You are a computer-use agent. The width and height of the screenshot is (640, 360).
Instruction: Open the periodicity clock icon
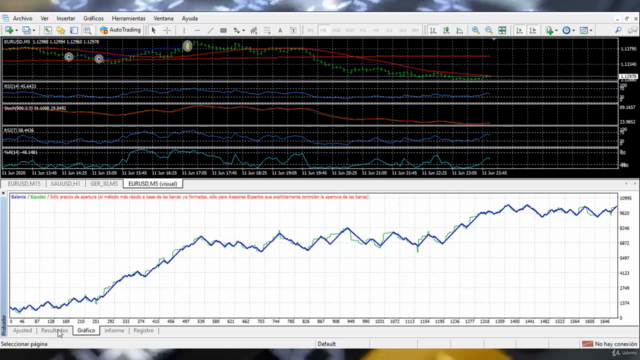pyautogui.click(x=566, y=30)
